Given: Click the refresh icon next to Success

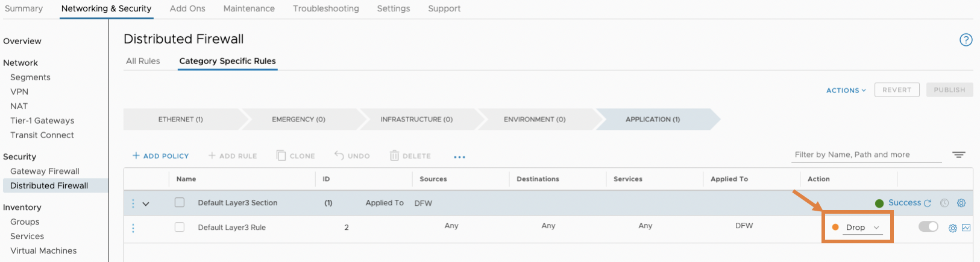Looking at the screenshot, I should 928,203.
